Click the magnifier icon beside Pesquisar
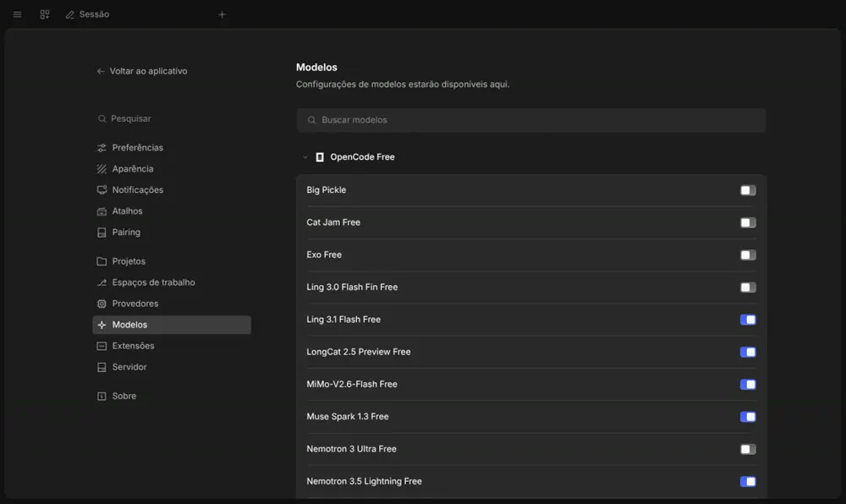846x504 pixels. 102,118
